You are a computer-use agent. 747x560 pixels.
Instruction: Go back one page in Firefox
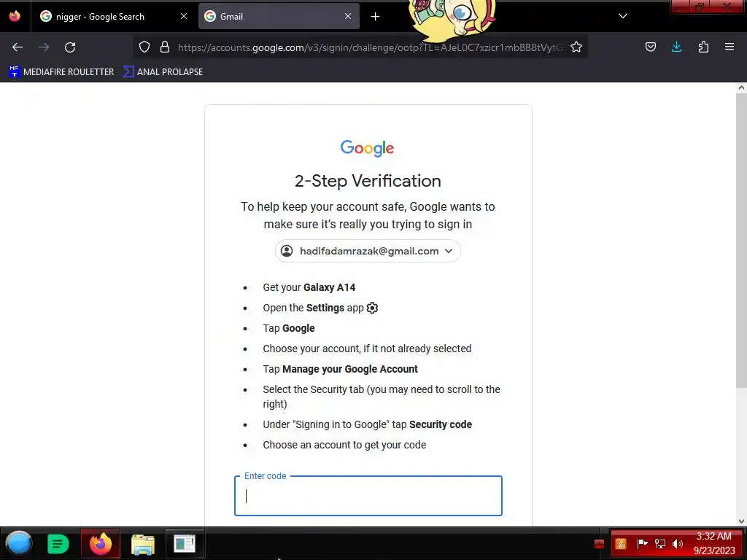coord(18,47)
